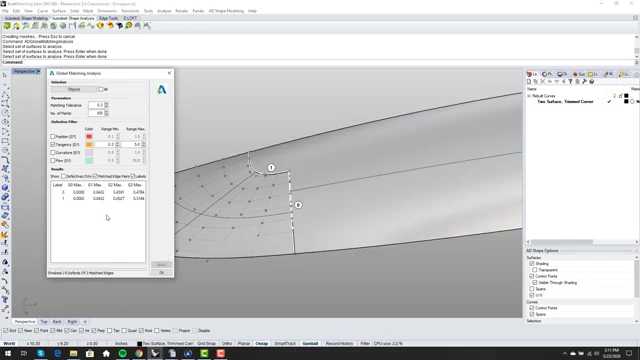This screenshot has width=640, height=360.
Task: Show hidden system tray icons chevron
Action: click(565, 353)
